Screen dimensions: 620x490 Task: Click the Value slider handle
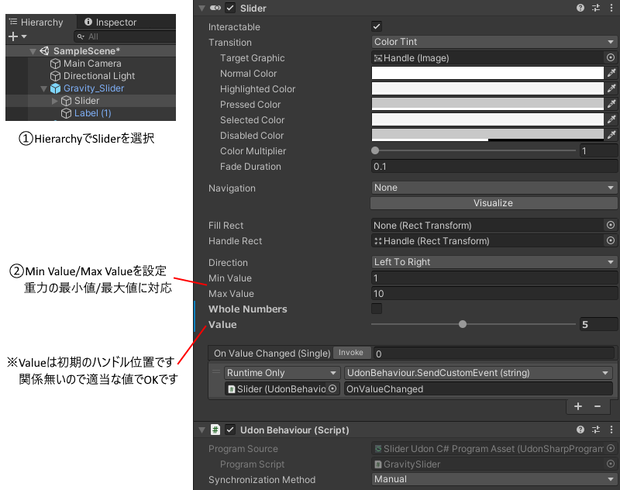[463, 324]
